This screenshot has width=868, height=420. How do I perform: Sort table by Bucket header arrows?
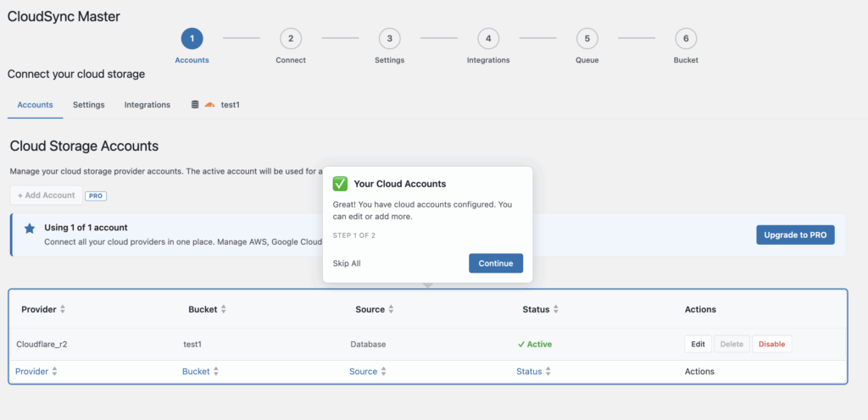tap(224, 310)
